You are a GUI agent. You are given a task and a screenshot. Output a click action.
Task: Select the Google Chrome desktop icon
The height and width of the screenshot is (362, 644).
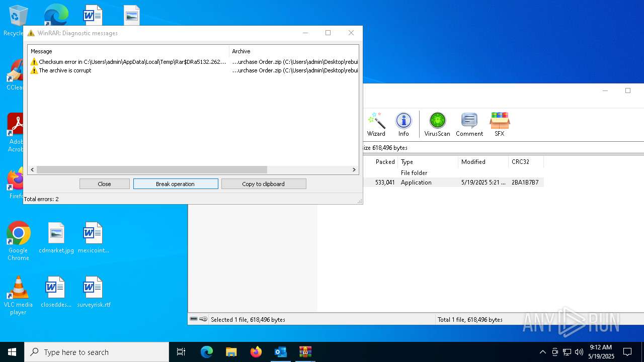(x=18, y=241)
